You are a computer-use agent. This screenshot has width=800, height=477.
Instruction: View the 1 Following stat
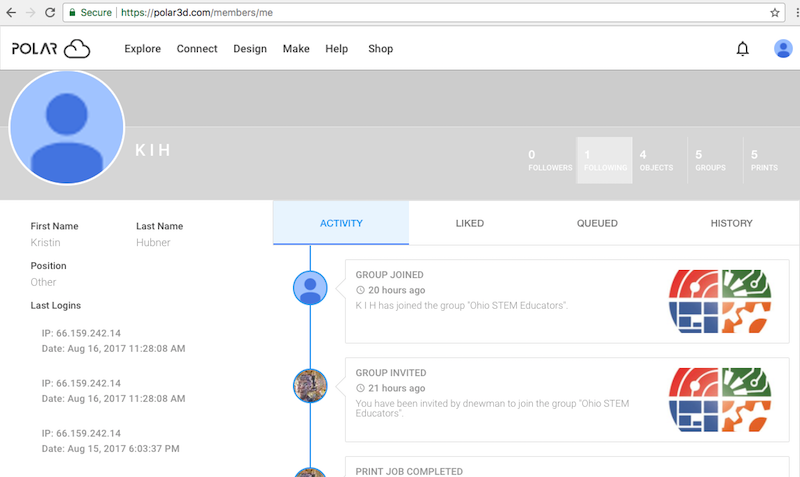tap(605, 160)
